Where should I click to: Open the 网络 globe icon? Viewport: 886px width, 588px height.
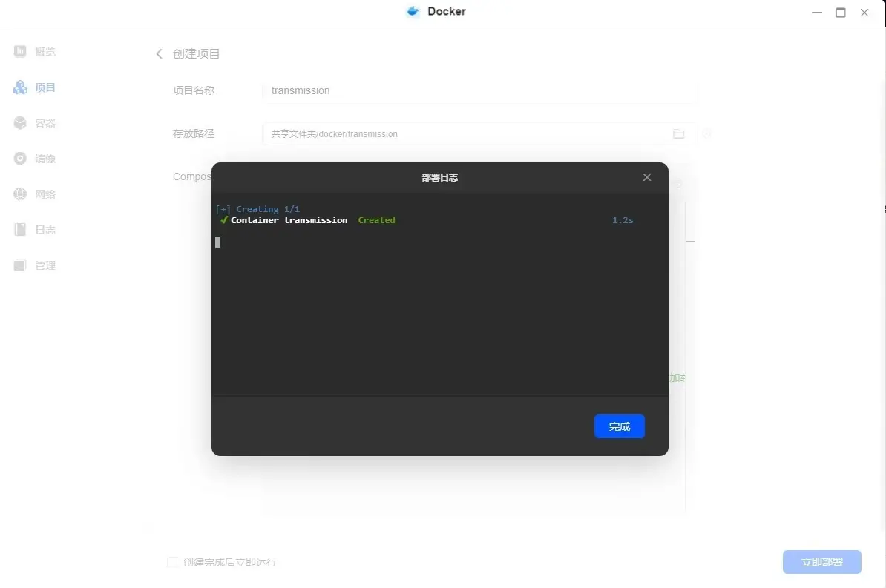20,194
